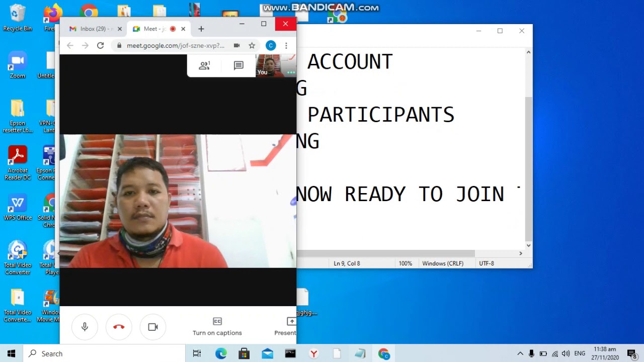
Task: Click the Notepad horizontal scrollbar
Action: coord(386,253)
